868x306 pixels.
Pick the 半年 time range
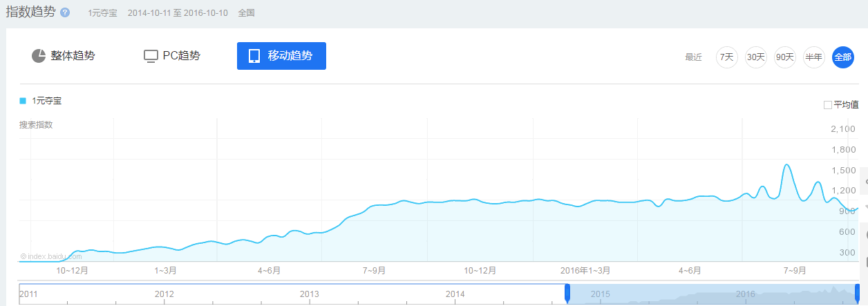pos(814,57)
